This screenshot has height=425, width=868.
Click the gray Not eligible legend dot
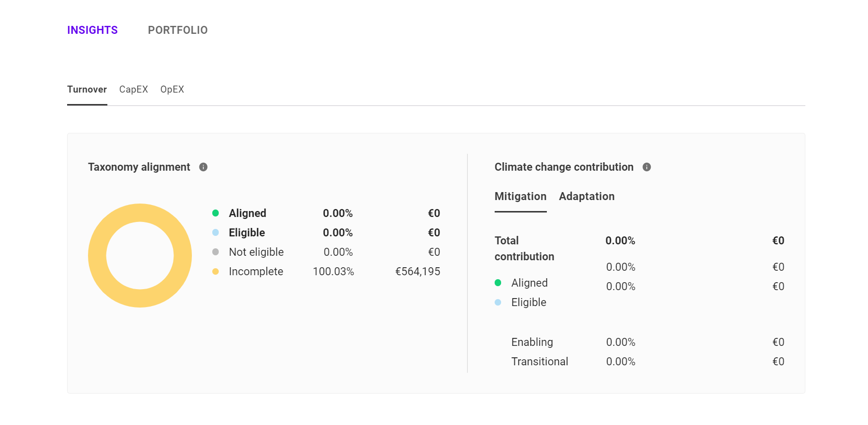click(x=215, y=252)
